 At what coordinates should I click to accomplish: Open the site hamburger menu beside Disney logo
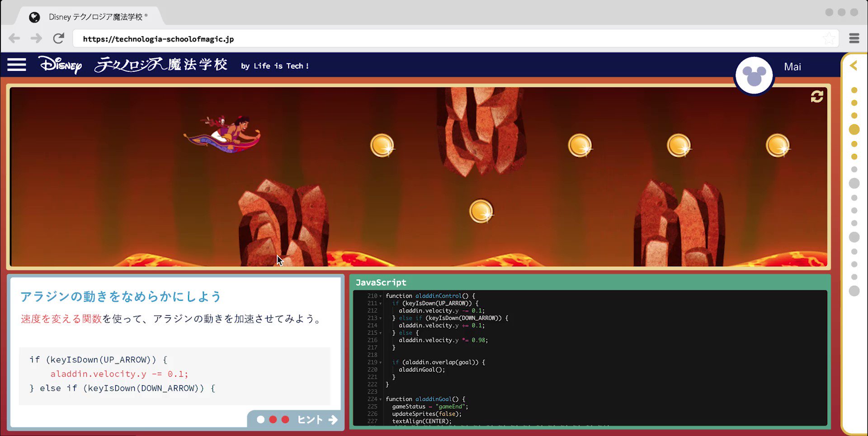coord(17,65)
